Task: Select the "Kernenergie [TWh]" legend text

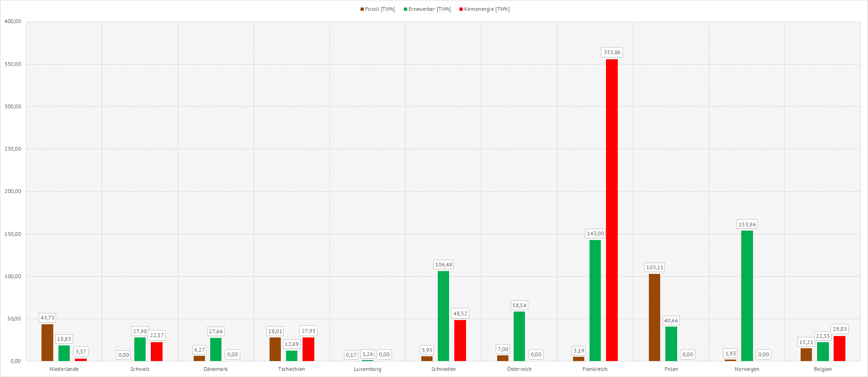Action: [486, 9]
